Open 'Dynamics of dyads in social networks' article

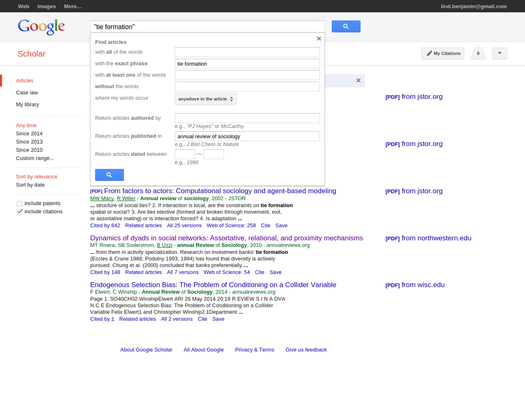click(x=226, y=238)
